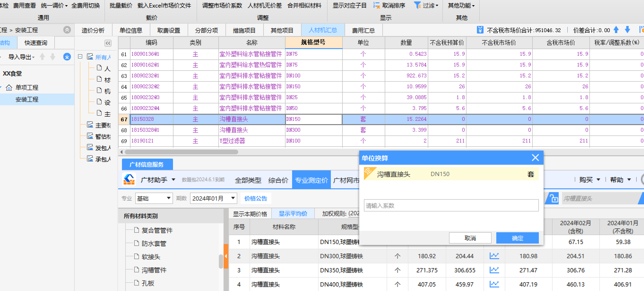Click 调整市场价系数 button

222,5
